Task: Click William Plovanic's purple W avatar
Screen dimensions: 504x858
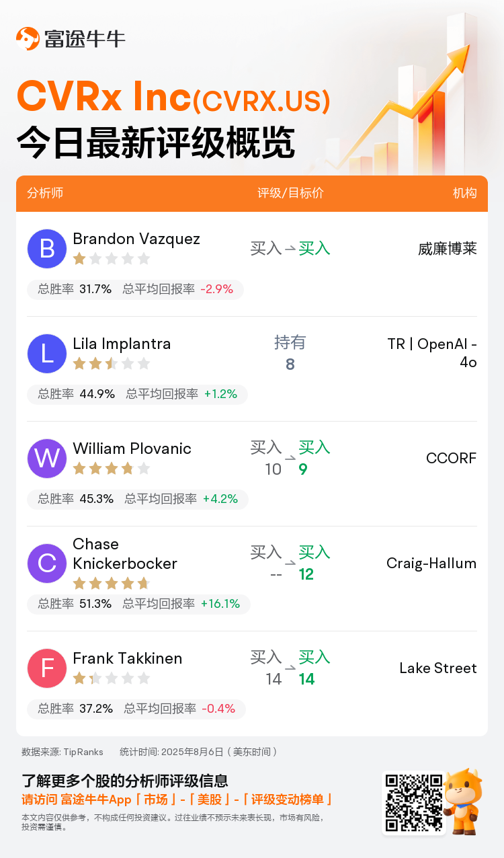Action: click(47, 458)
